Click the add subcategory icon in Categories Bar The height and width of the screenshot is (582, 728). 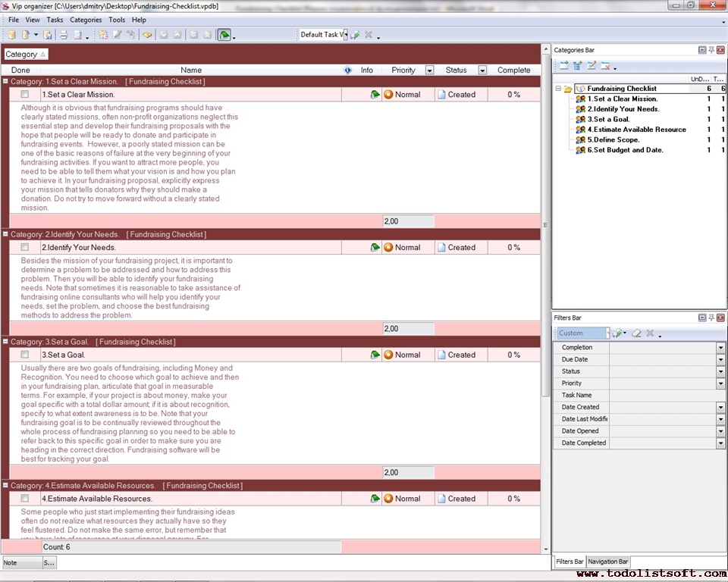578,66
